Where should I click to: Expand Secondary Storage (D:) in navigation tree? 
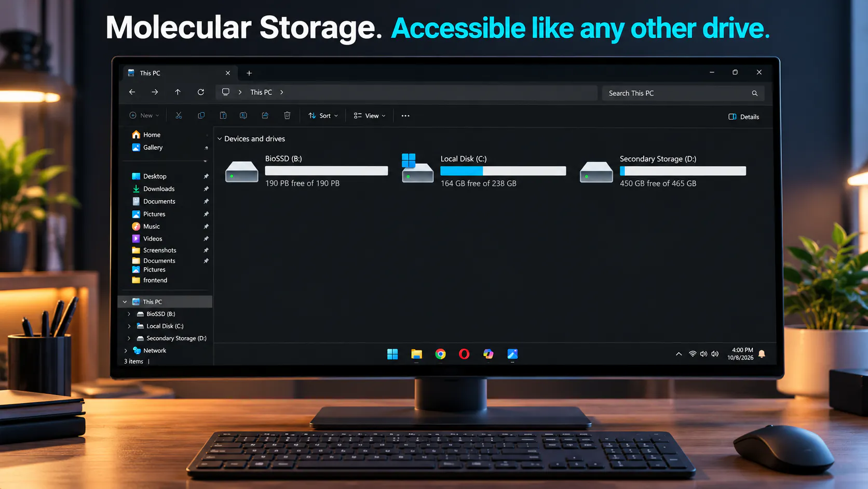[x=129, y=338]
